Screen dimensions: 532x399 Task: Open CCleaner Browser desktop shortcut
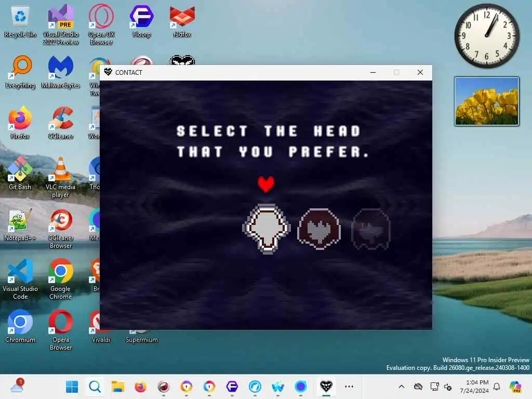tap(61, 229)
